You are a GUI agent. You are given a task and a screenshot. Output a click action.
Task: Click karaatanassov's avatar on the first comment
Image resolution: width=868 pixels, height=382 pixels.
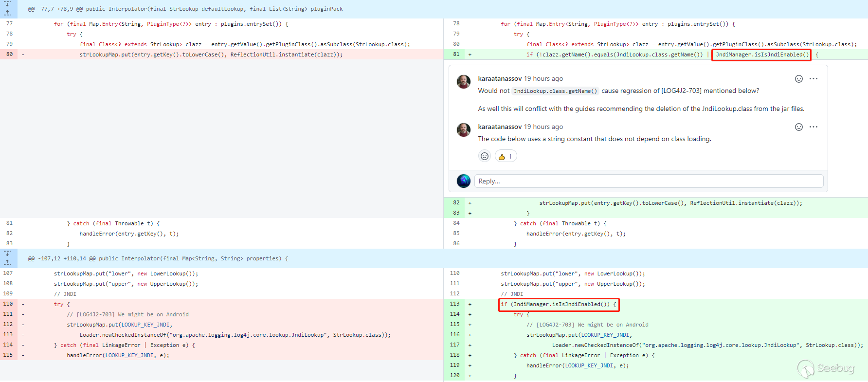(x=464, y=82)
